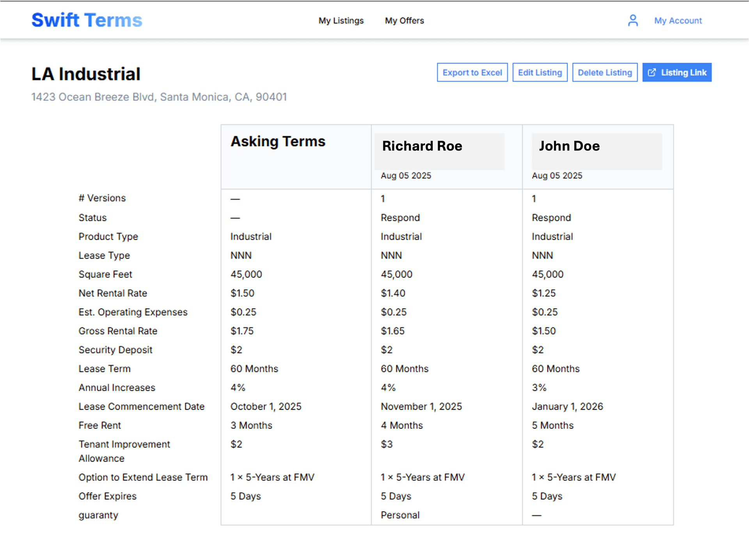
Task: Open My Listings menu
Action: click(341, 21)
